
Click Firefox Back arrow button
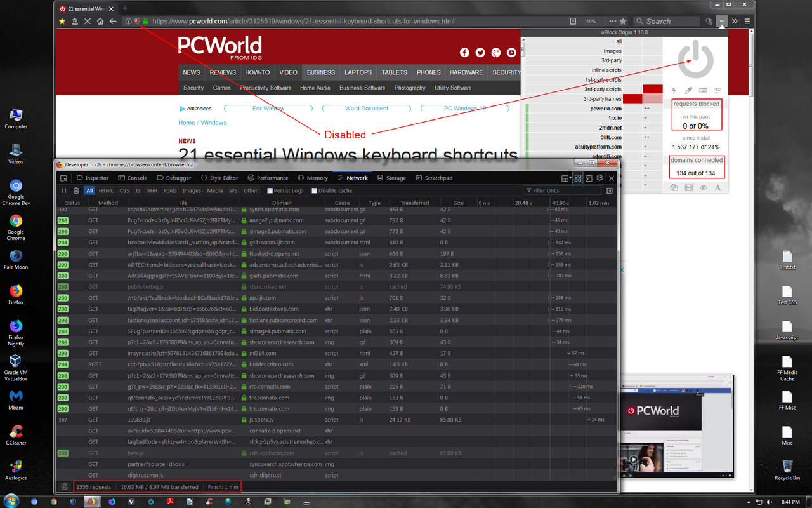tap(113, 21)
